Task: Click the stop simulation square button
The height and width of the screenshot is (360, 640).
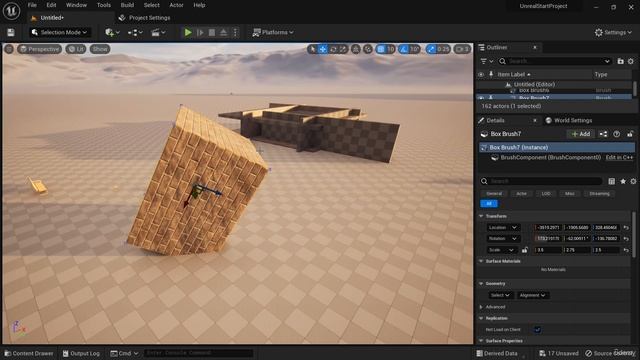Action: tap(212, 32)
